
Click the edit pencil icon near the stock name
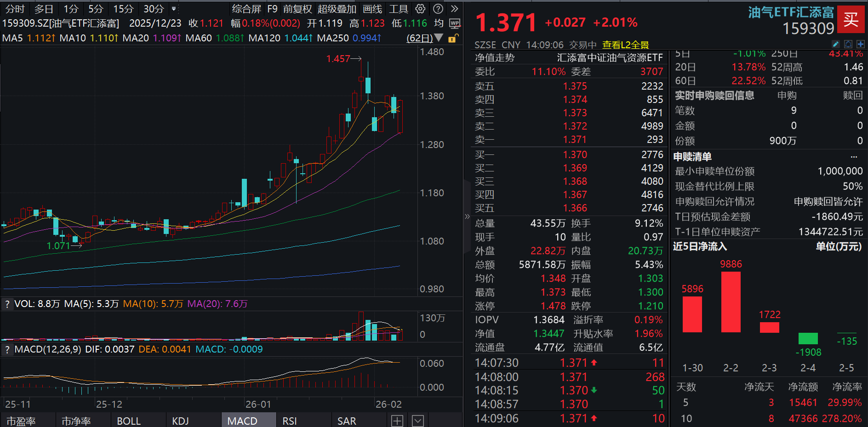(x=835, y=44)
